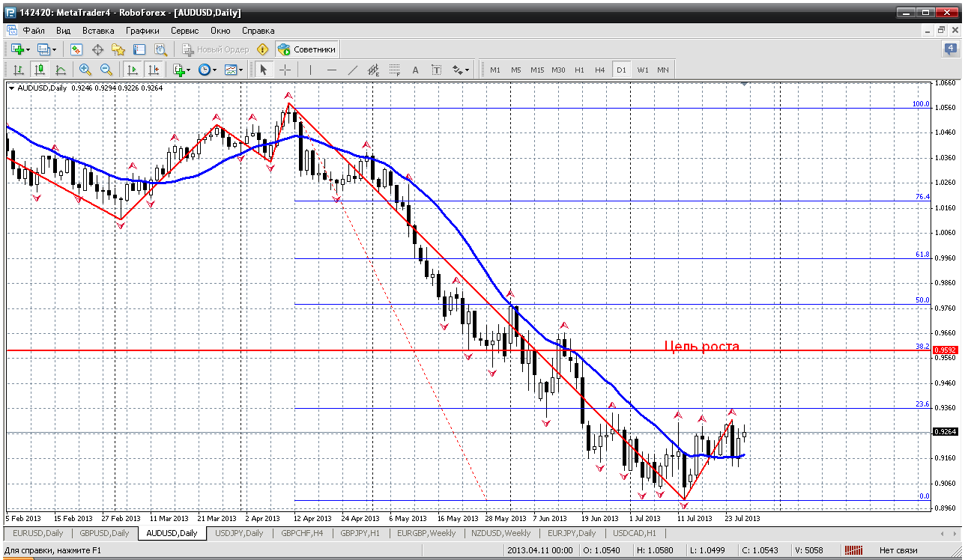Click the red "Цель роста" label
The width and height of the screenshot is (965, 560).
701,346
